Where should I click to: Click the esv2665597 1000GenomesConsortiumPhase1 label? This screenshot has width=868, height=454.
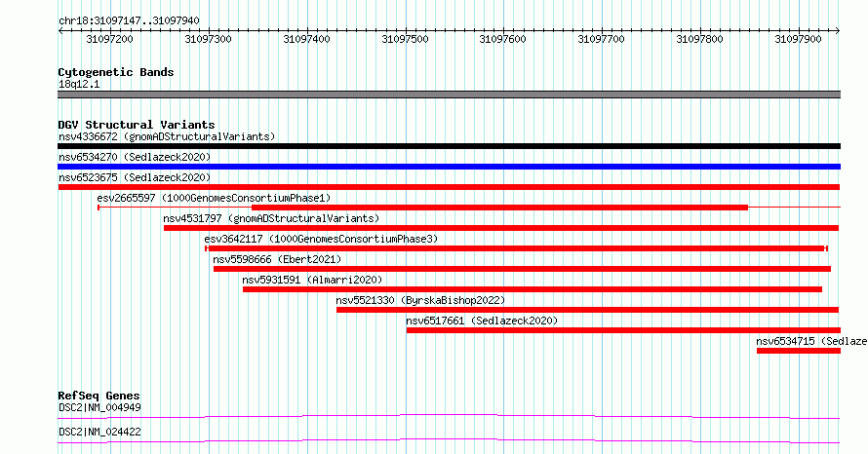click(214, 198)
